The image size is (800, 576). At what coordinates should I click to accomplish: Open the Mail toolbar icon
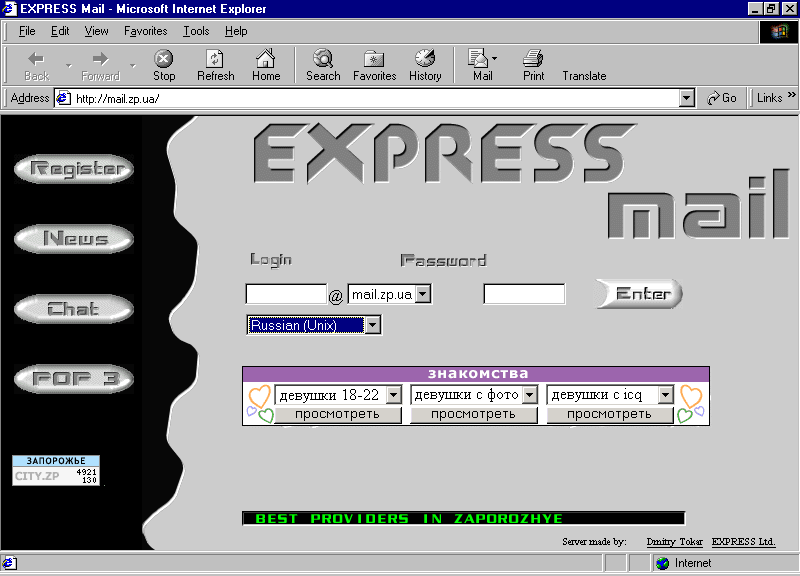click(482, 66)
